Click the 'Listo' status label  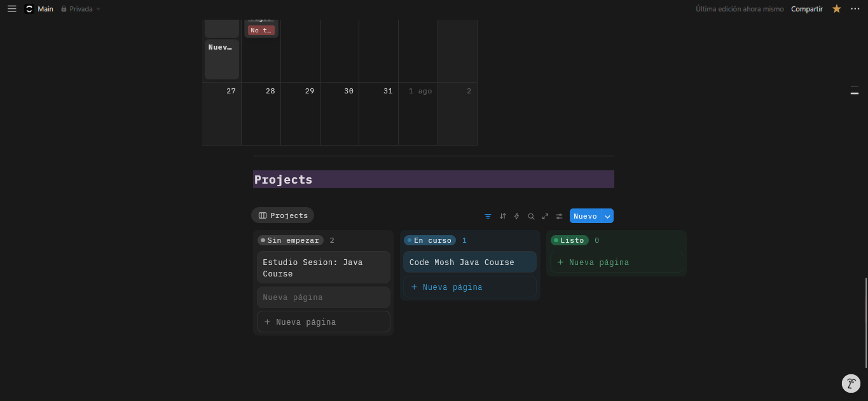pos(569,240)
